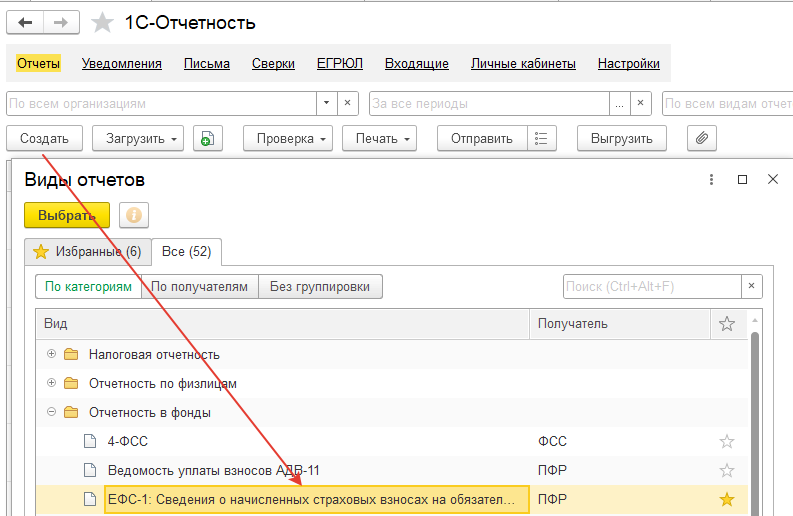
Task: Mark Ведомость уплаты взносов АДВ-11 as favorite
Action: coord(727,470)
